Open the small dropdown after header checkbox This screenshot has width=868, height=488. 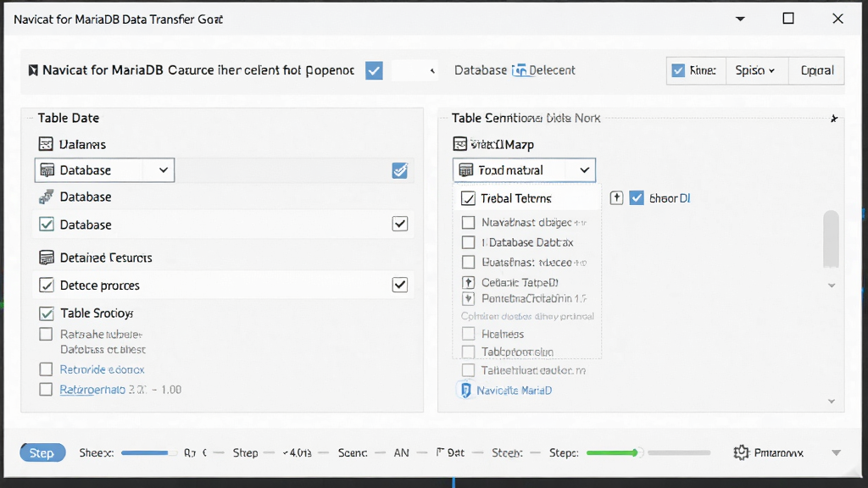click(x=415, y=70)
